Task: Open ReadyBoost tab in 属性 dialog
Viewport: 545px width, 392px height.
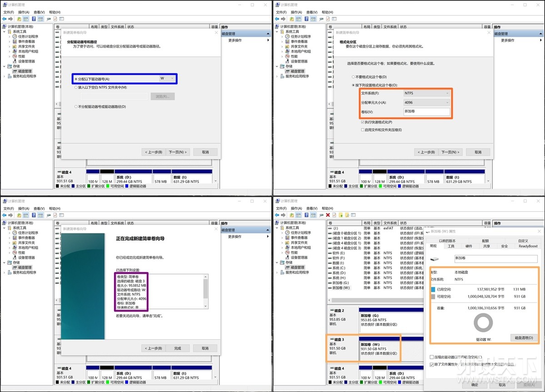Action: tap(528, 246)
